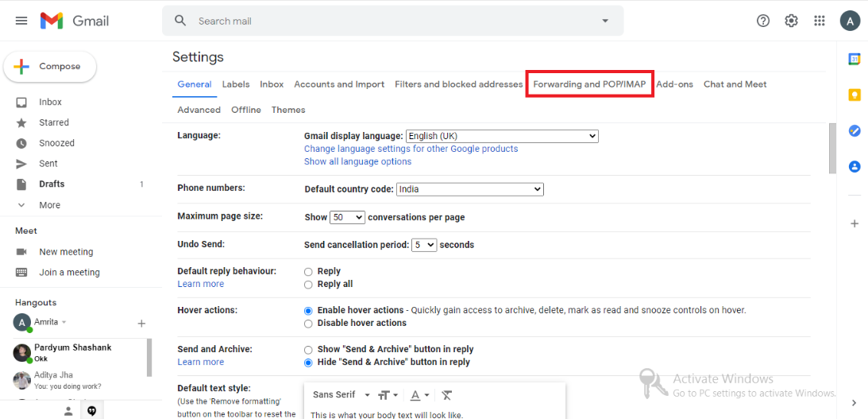Click the Hangouts contacts person icon
The height and width of the screenshot is (419, 868).
point(68,411)
